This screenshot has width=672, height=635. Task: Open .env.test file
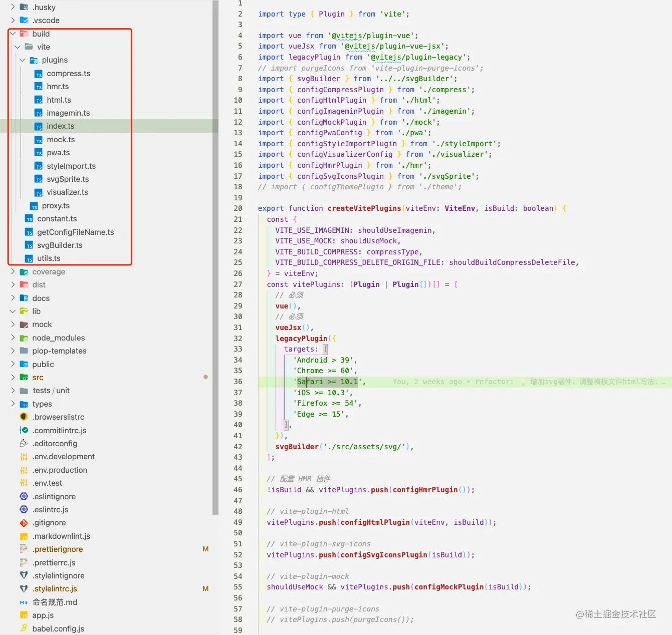(x=47, y=483)
